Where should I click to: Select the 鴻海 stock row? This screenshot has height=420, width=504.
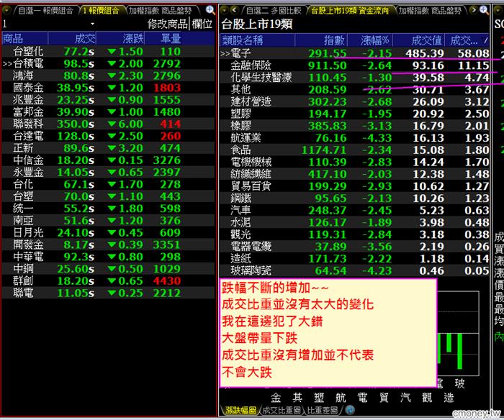pos(108,76)
